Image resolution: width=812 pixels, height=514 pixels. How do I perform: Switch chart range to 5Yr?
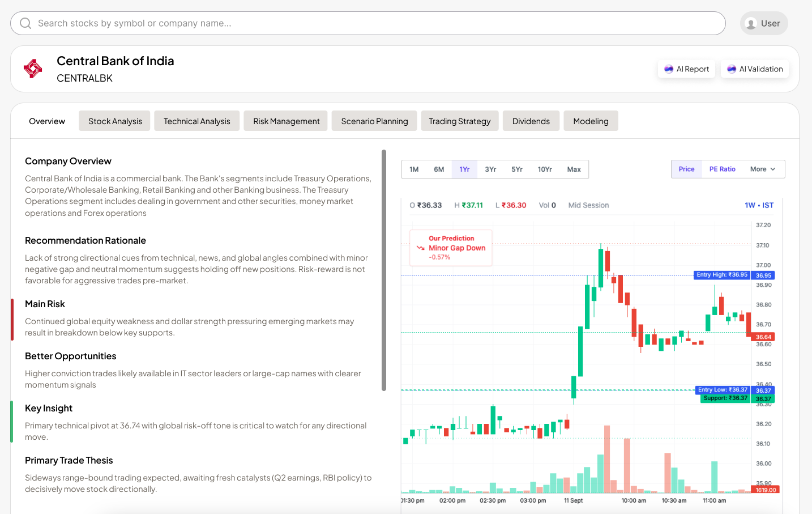517,169
